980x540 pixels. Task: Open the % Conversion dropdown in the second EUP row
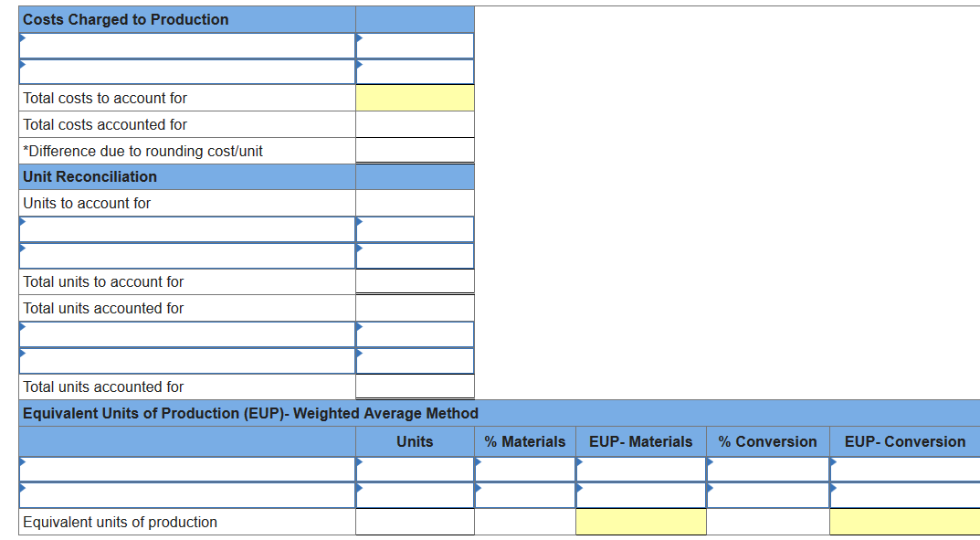tap(766, 494)
